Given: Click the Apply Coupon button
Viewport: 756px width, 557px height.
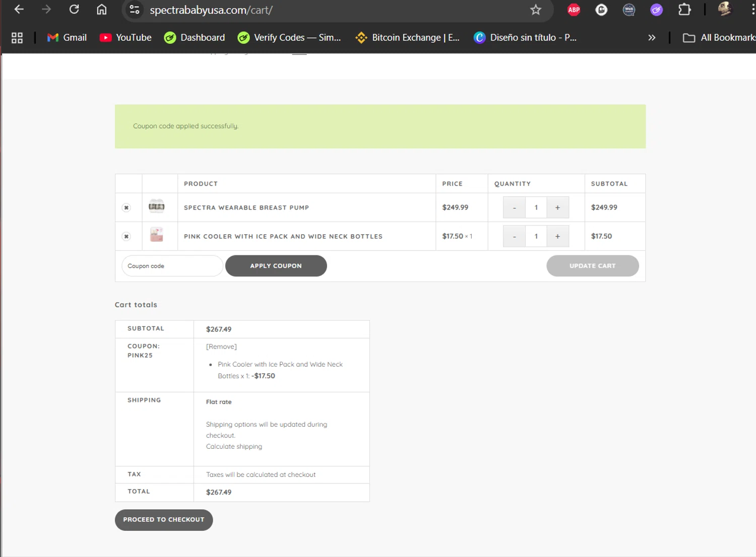Looking at the screenshot, I should (276, 266).
